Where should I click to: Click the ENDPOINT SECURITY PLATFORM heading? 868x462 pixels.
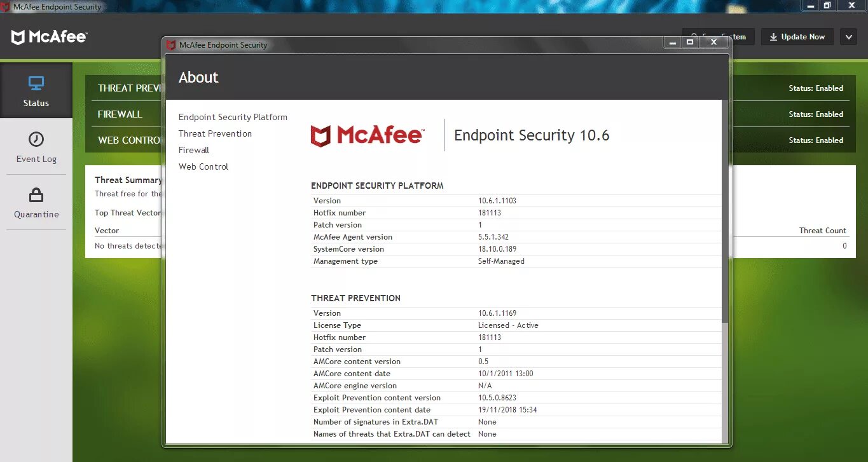(377, 186)
